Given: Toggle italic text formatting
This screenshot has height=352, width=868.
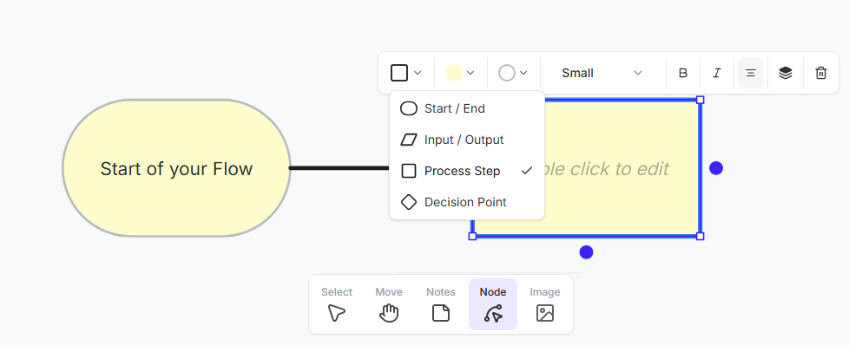Looking at the screenshot, I should pyautogui.click(x=717, y=73).
